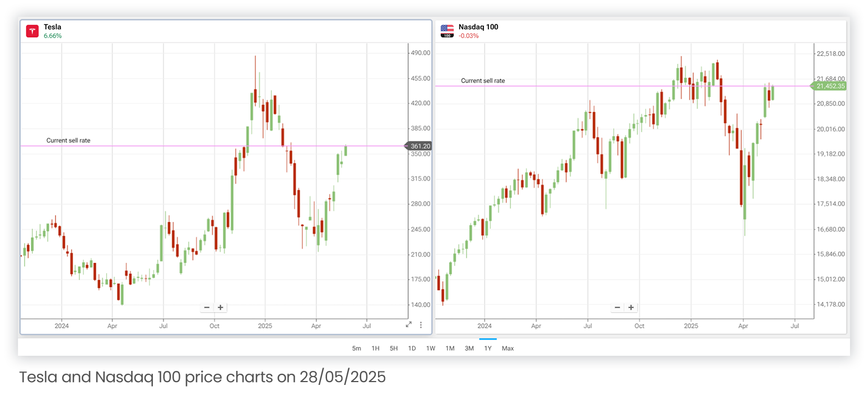Zoom in the Nasdaq 100 chart with plus icon

[631, 307]
